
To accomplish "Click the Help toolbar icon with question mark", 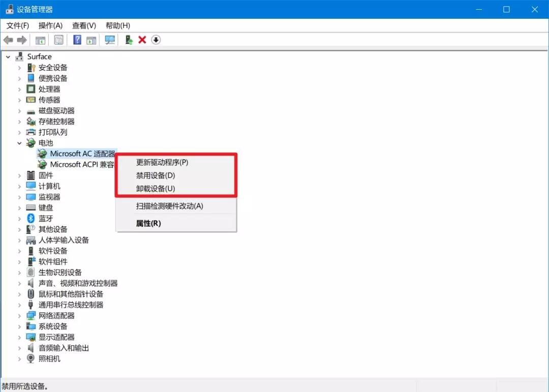I will click(76, 40).
